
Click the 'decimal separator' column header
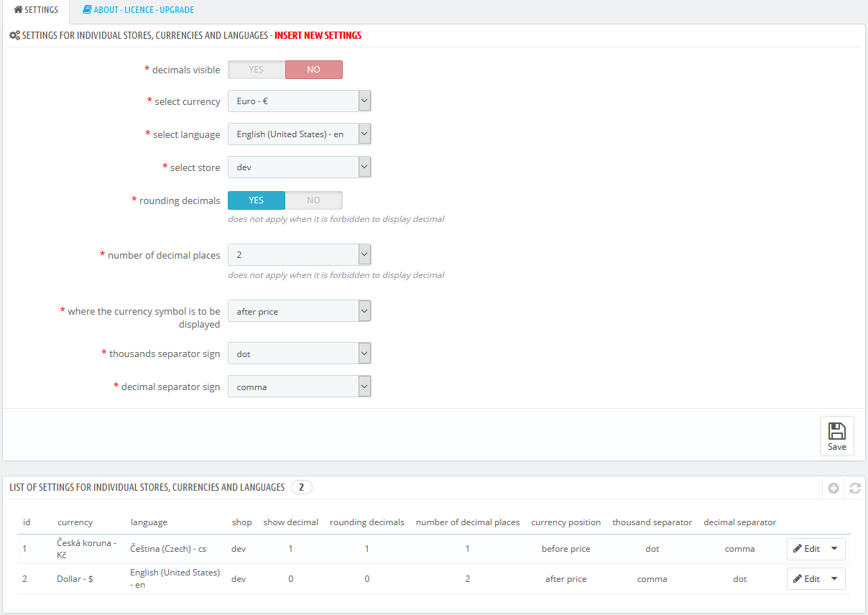pyautogui.click(x=740, y=522)
